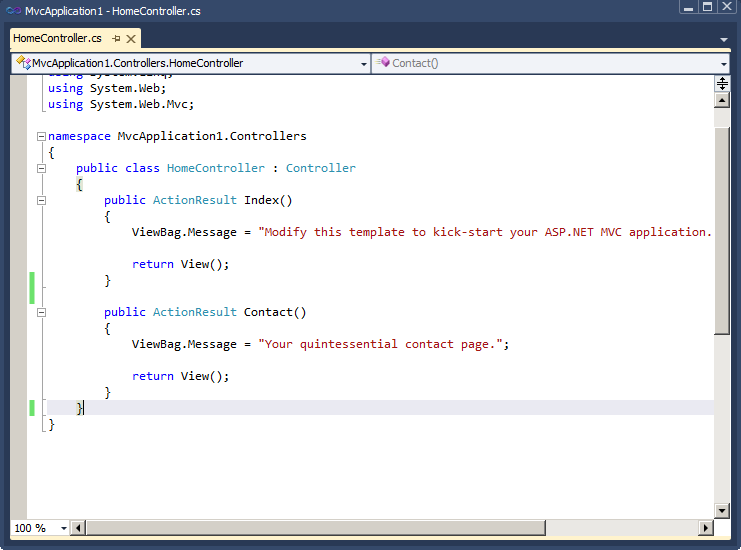
Task: Minimize the MvcApplication1 window
Action: pos(688,7)
